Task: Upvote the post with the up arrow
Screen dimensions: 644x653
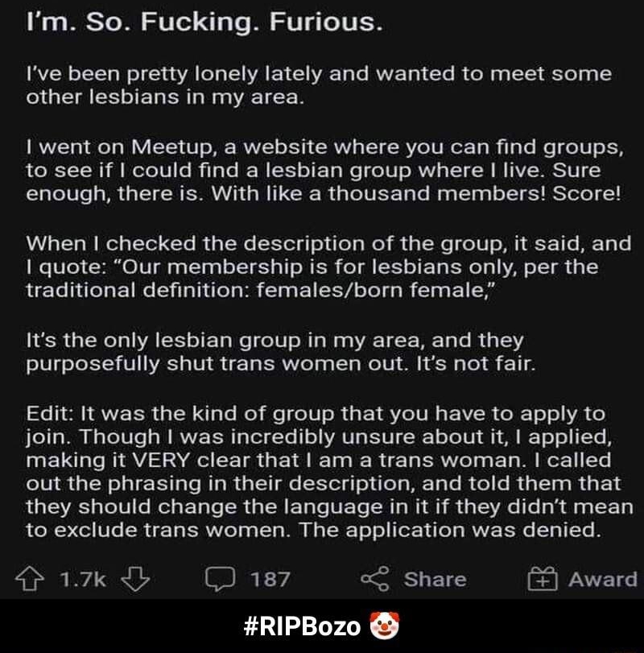Action: [30, 579]
